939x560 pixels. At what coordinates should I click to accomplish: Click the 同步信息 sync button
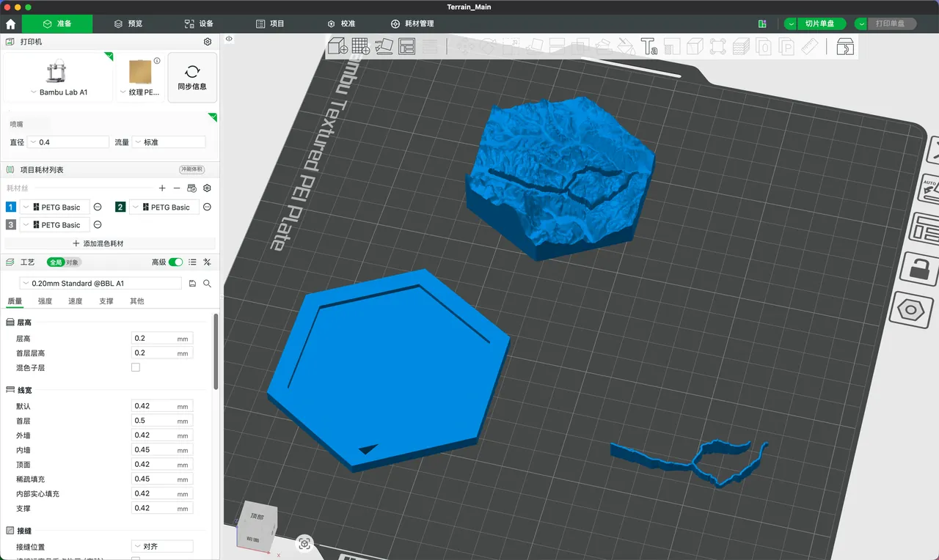click(x=192, y=77)
